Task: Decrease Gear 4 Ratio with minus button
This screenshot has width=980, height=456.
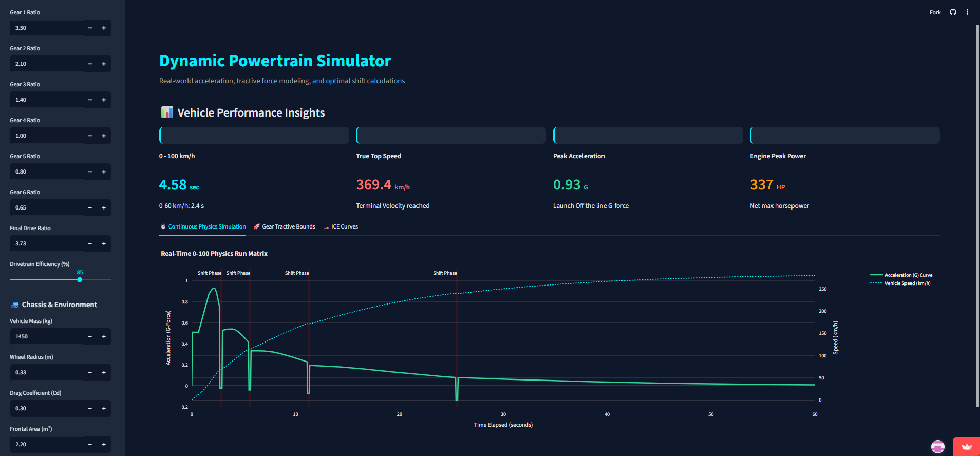Action: point(90,136)
